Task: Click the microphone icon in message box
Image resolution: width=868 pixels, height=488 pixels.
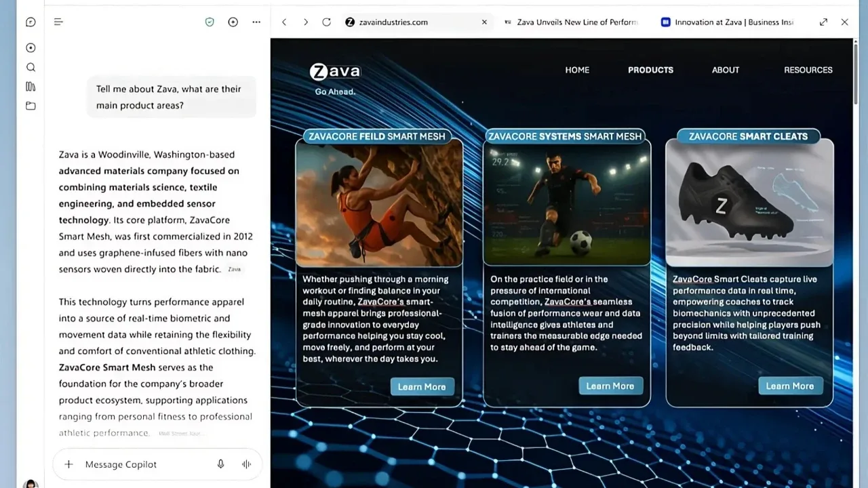Action: point(221,464)
